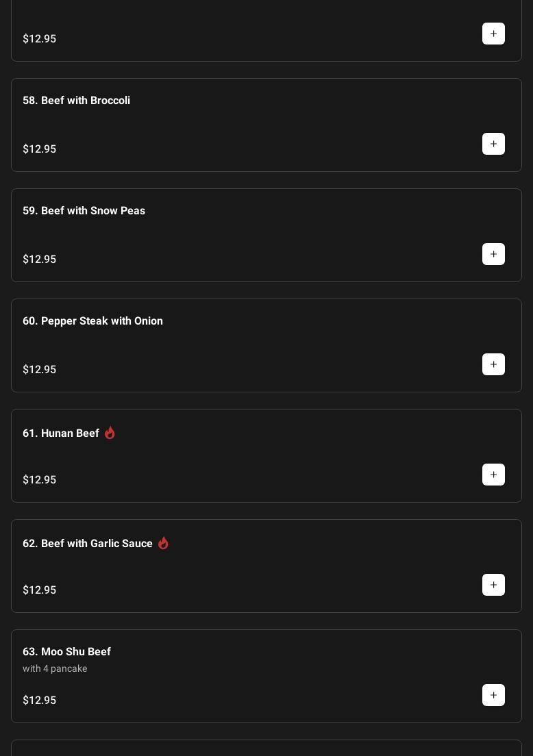View the 62. Beef with Garlic Sauce item
Image resolution: width=533 pixels, height=756 pixels.
(x=88, y=544)
